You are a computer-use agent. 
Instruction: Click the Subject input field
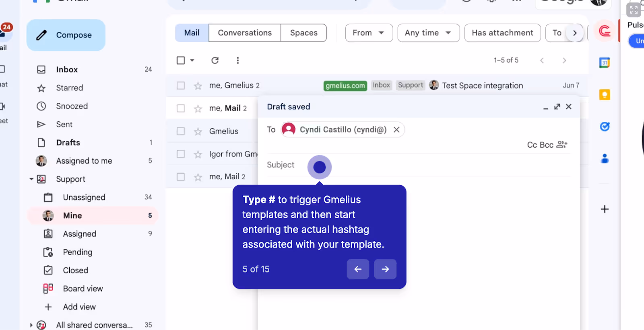(x=419, y=165)
